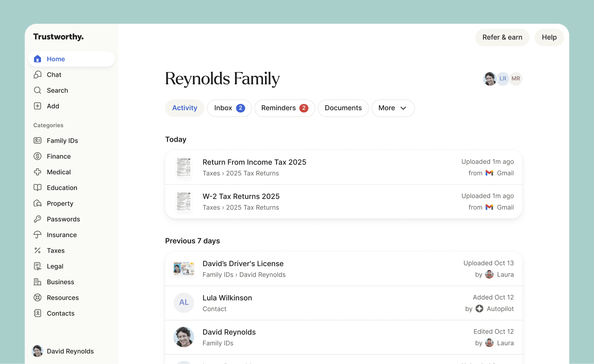Open Return From Income Tax 2025
The height and width of the screenshot is (364, 594).
click(x=254, y=162)
